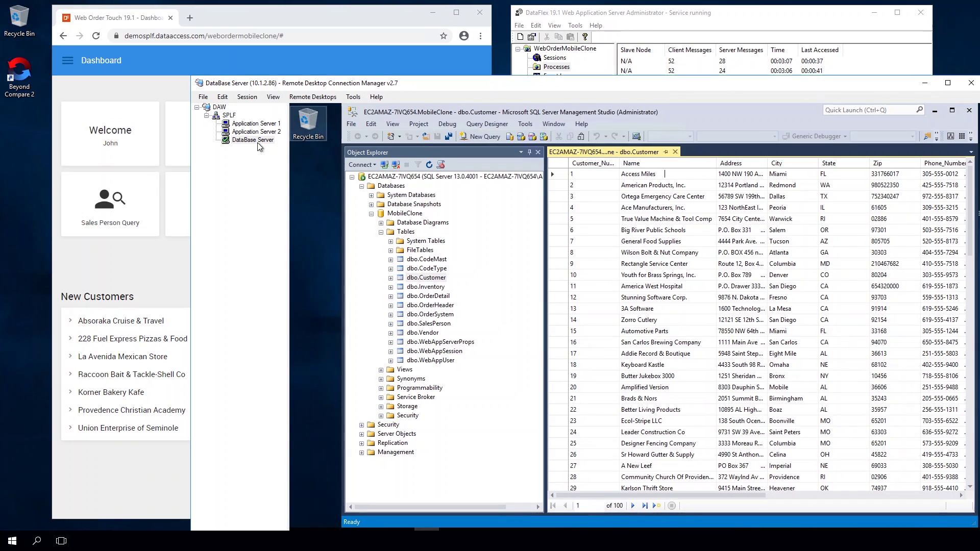Viewport: 980px width, 551px height.
Task: Collapse the MobileClone database node
Action: point(372,214)
